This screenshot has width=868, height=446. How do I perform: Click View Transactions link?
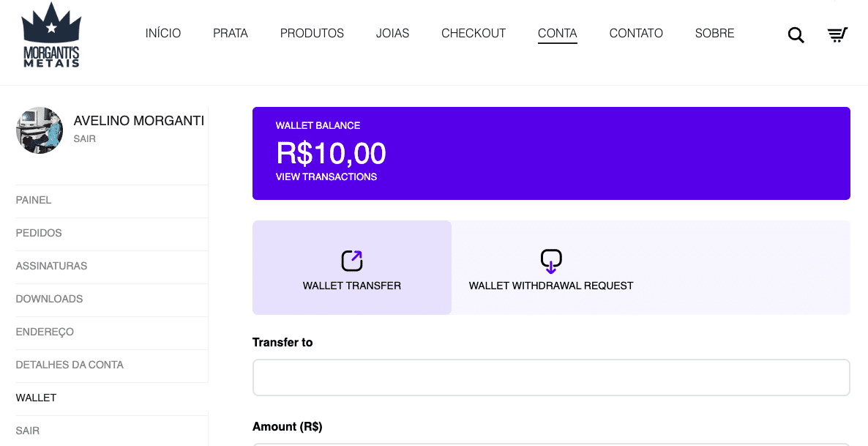pos(326,176)
